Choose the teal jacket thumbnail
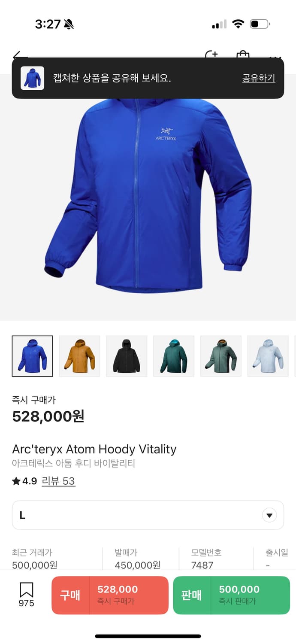296x644 pixels. pos(174,356)
